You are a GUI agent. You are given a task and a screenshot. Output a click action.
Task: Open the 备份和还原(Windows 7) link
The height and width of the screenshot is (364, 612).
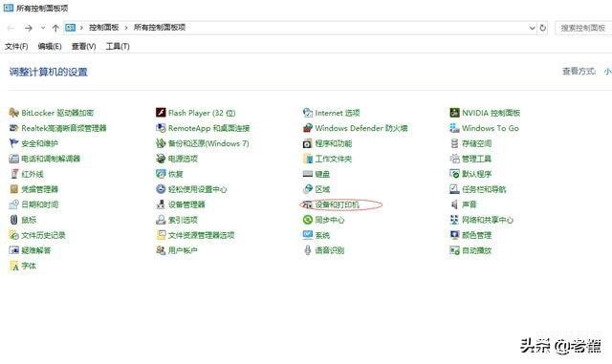click(208, 143)
